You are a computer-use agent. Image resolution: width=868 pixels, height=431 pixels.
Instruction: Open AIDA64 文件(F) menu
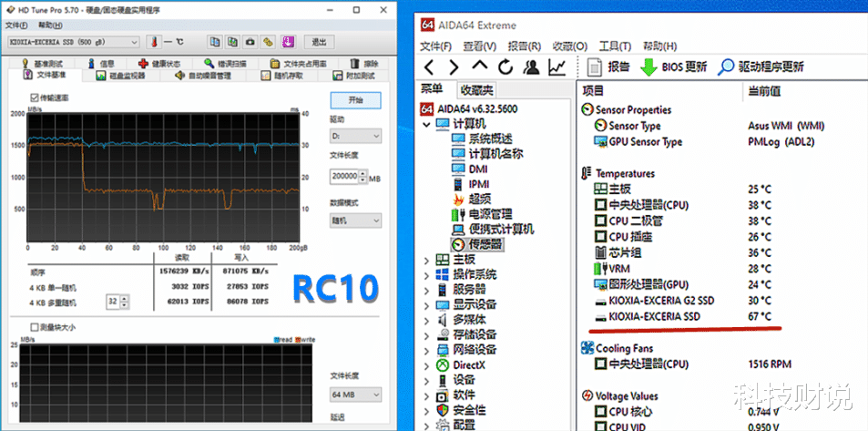click(435, 46)
